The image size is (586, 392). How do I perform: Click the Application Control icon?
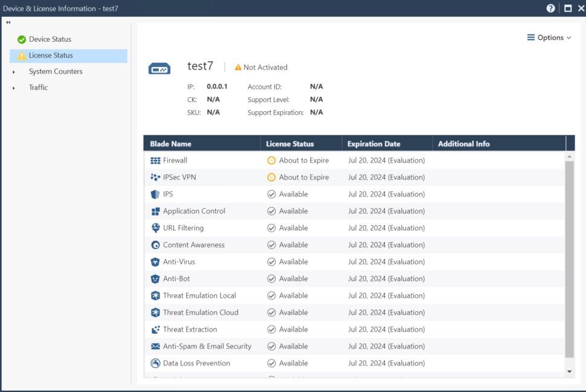[x=156, y=211]
